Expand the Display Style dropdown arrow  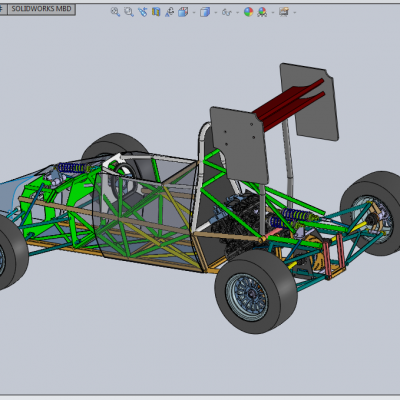point(216,13)
